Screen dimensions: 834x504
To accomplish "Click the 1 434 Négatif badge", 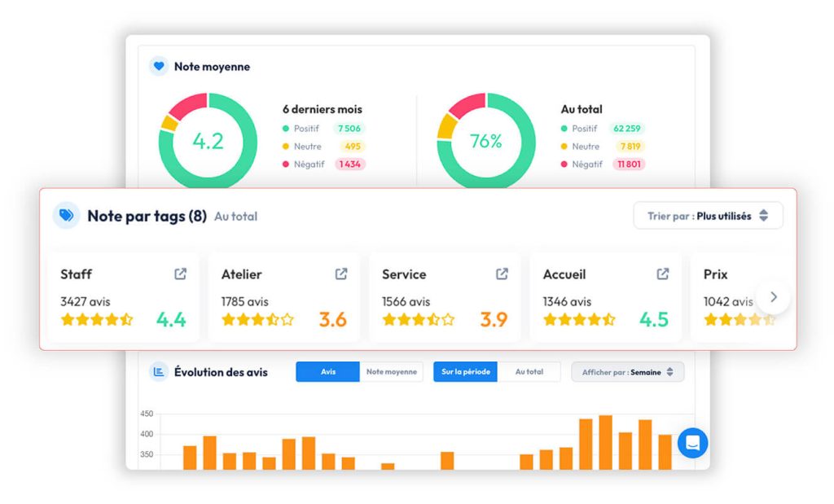I will [x=350, y=164].
